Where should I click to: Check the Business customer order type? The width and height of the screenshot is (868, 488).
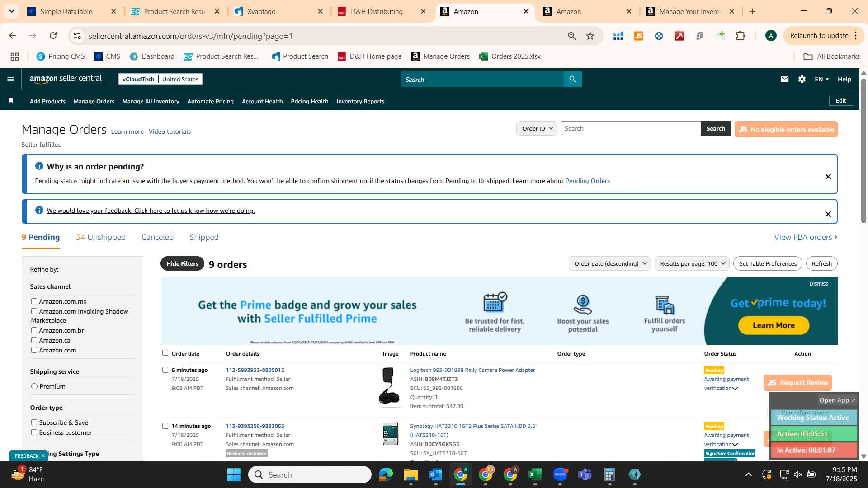coord(34,432)
